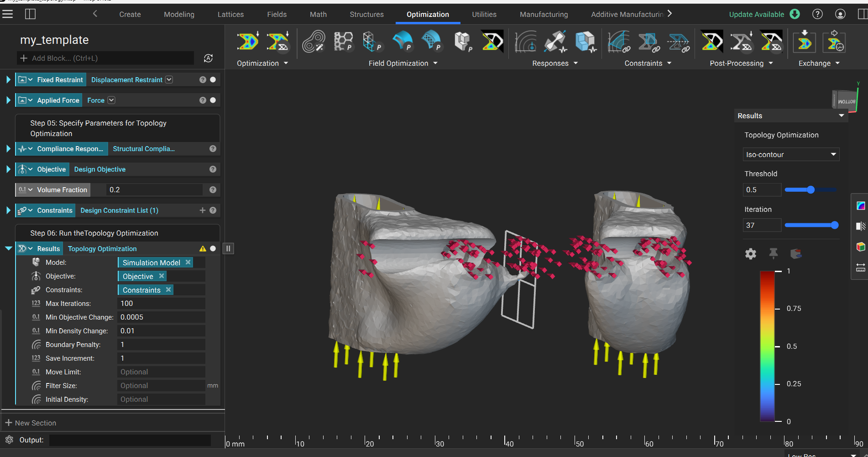Click the gray middle icon in the Post-Processing group
The height and width of the screenshot is (457, 868).
(741, 42)
